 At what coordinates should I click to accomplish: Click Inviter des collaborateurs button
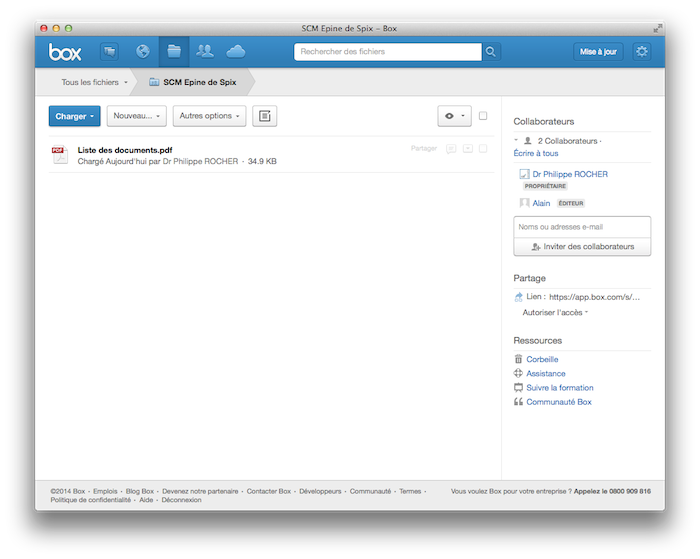coord(582,247)
